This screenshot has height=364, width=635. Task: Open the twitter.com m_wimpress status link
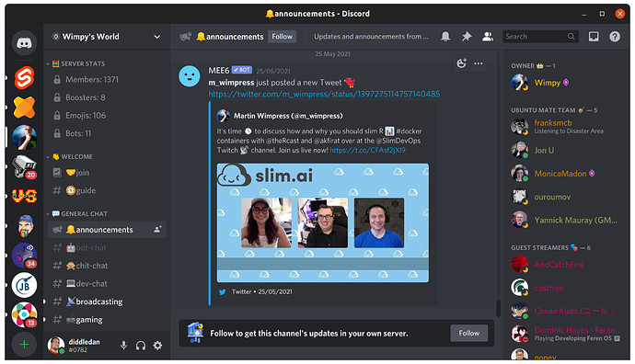(x=324, y=94)
